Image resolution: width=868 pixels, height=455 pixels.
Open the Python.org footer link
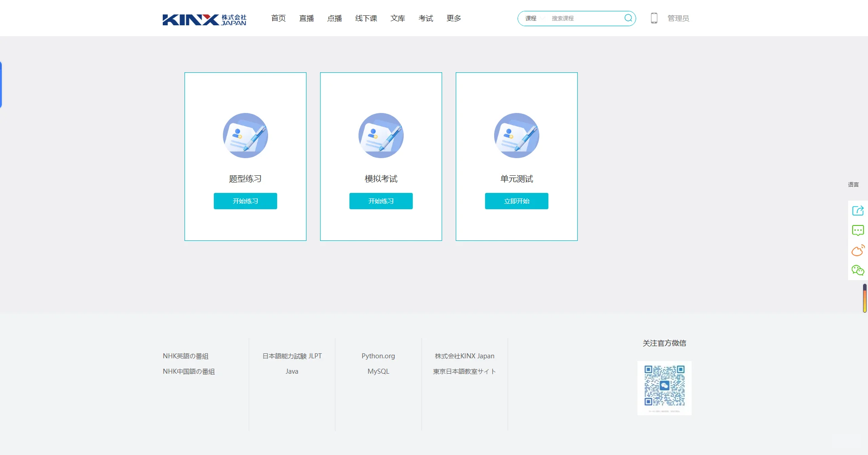(378, 356)
